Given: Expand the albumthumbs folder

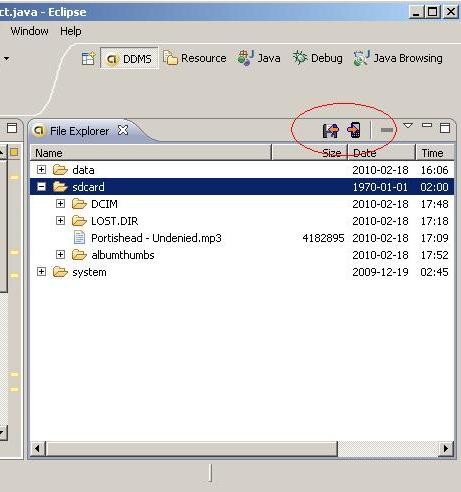Looking at the screenshot, I should [x=60, y=255].
